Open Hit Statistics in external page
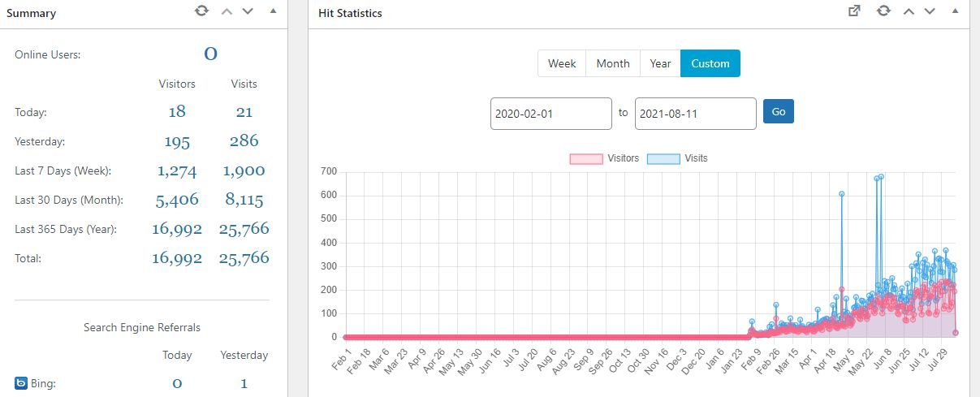 [x=854, y=11]
